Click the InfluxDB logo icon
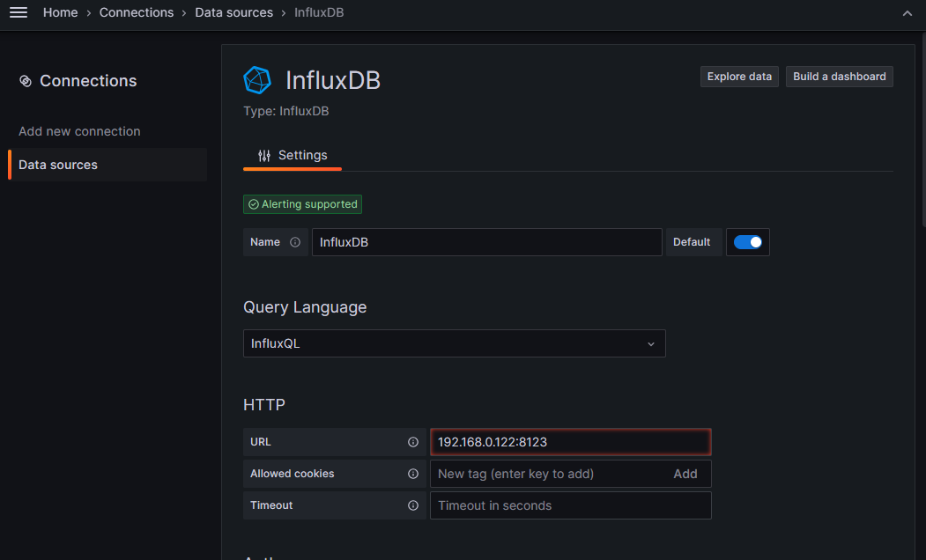Screen dimensions: 926x560 pyautogui.click(x=257, y=80)
